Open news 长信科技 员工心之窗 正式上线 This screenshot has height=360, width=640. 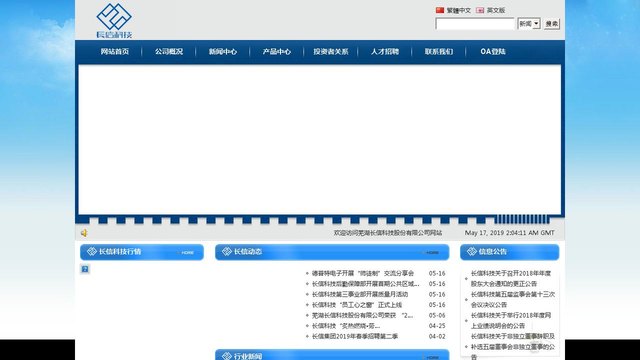point(357,305)
